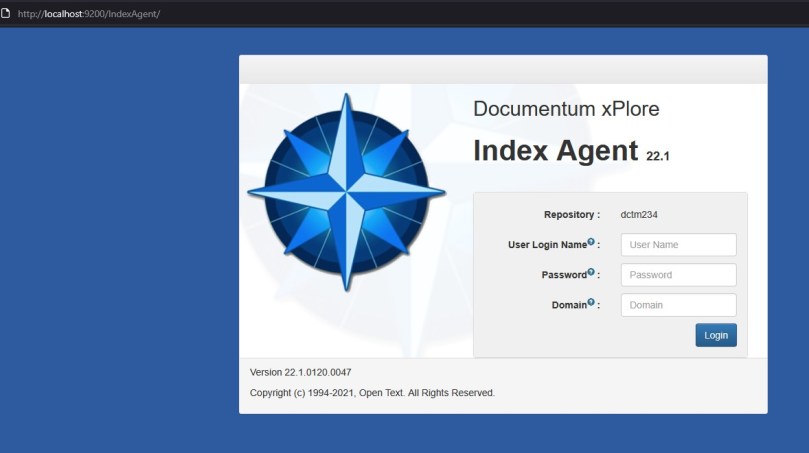Click the Documentum xPlore title

[566, 109]
